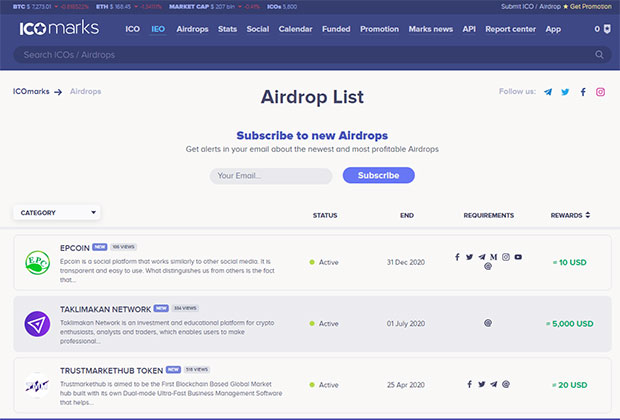Open the Social menu item

pos(258,29)
